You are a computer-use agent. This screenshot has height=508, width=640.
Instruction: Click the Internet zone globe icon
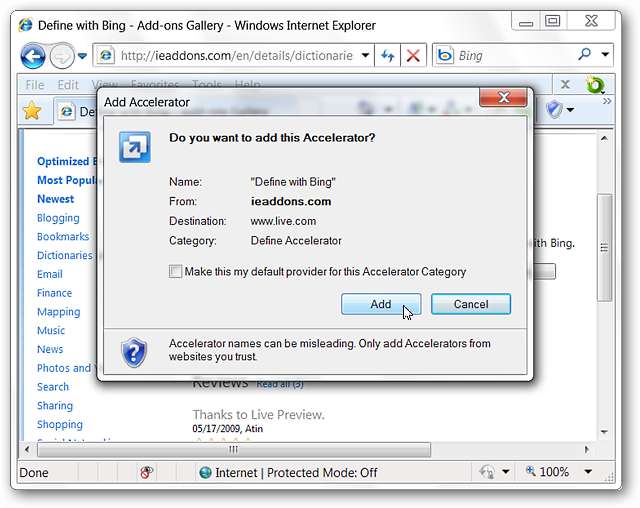[205, 473]
